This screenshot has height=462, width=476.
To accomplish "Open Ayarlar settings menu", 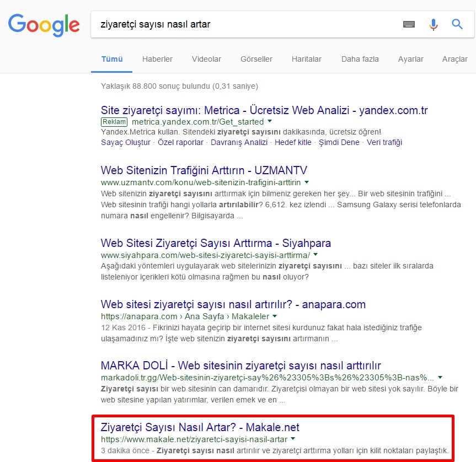I will [411, 59].
